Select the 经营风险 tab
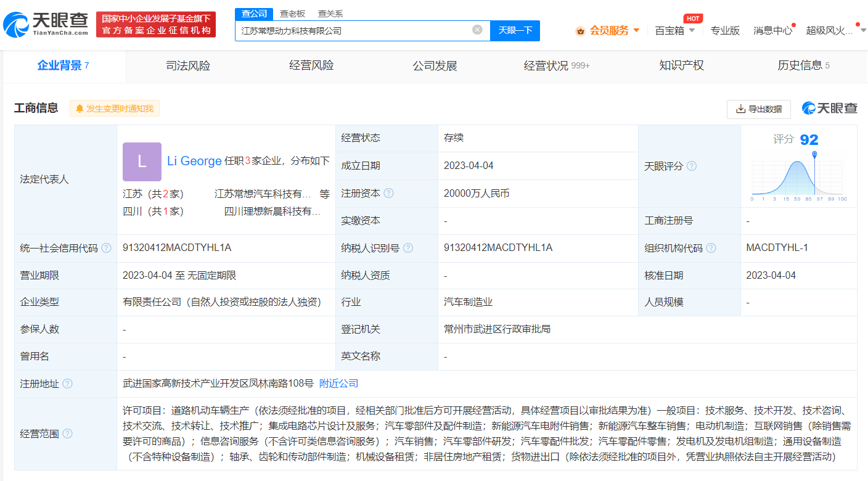Screen dimensions: 868x481 pyautogui.click(x=311, y=65)
